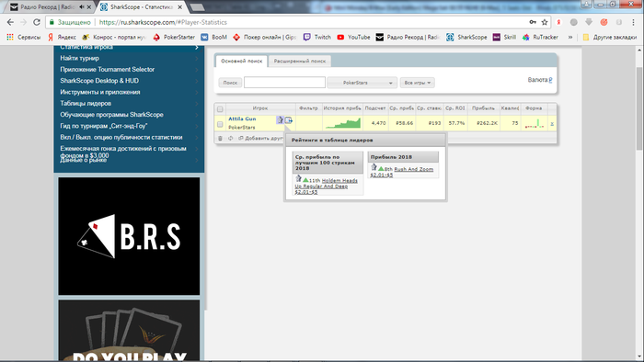The height and width of the screenshot is (362, 644).
Task: Open Chrome apps Сервисы shortcut
Action: (23, 38)
